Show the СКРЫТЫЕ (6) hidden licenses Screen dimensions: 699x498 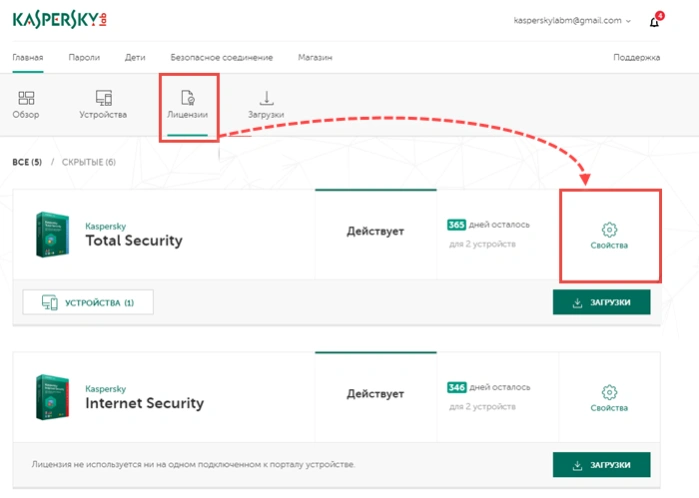(89, 162)
